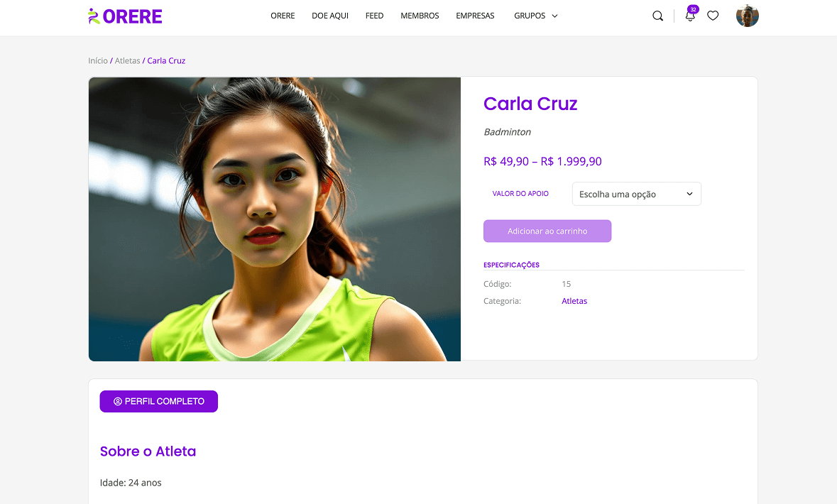This screenshot has width=837, height=504.
Task: Follow the Início breadcrumb link
Action: (x=98, y=61)
